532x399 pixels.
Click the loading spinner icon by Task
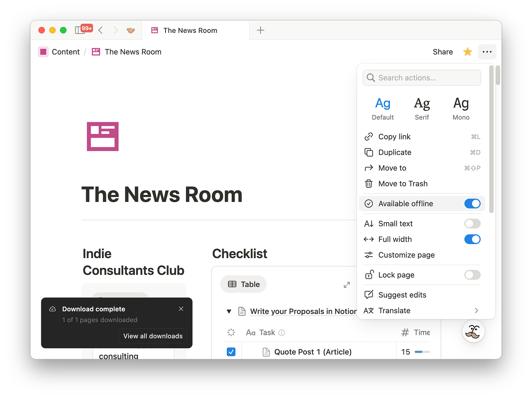(231, 333)
